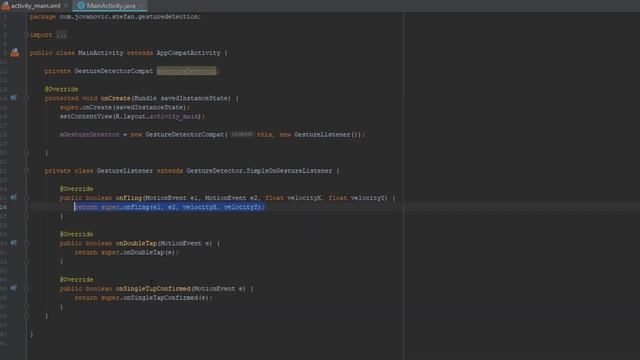This screenshot has width=640, height=360.
Task: Click the override gutter icon next to onFling
Action: (x=14, y=198)
